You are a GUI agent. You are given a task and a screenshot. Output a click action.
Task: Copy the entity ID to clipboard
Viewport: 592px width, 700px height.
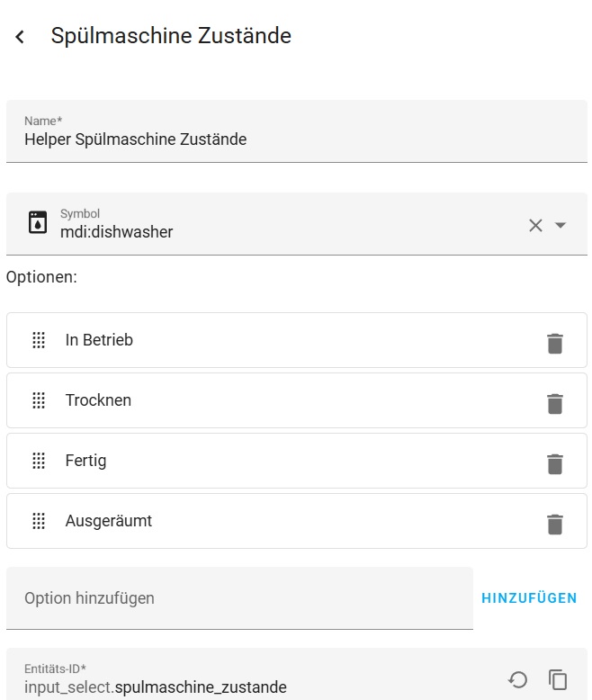pyautogui.click(x=559, y=679)
